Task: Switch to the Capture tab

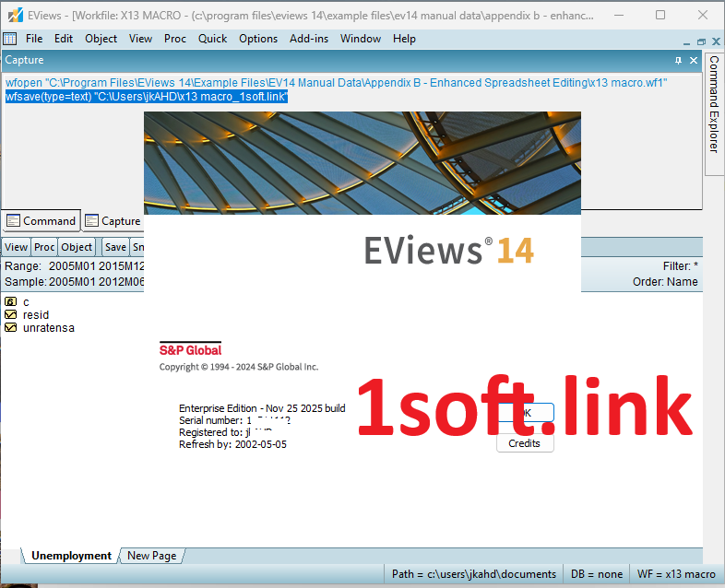Action: [x=113, y=221]
